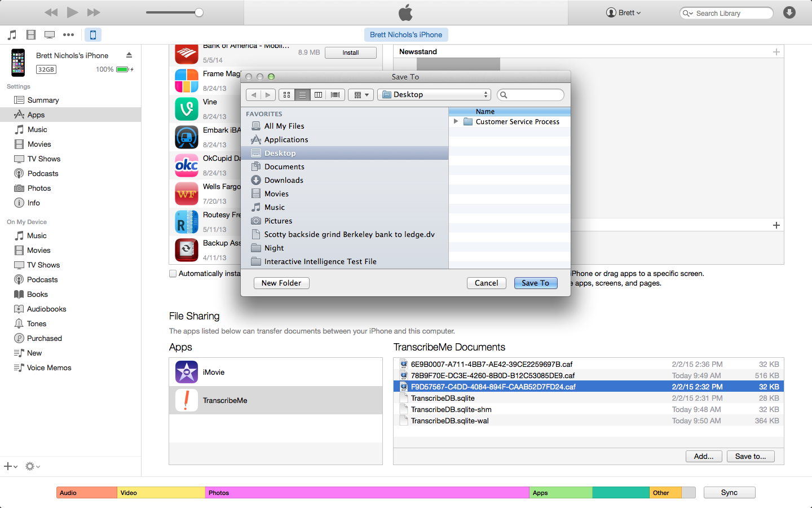The image size is (812, 508).
Task: Open the Music library icon
Action: pyautogui.click(x=12, y=35)
